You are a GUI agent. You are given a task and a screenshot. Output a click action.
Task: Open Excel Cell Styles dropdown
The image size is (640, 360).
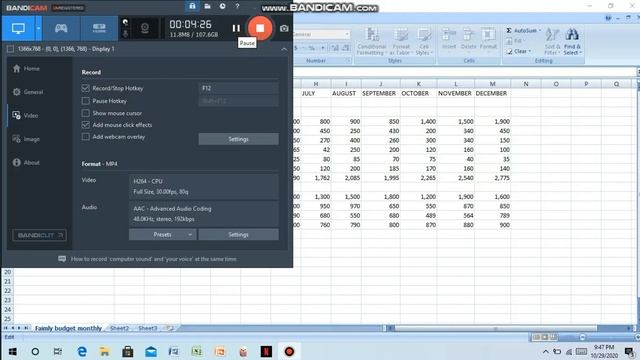(424, 41)
